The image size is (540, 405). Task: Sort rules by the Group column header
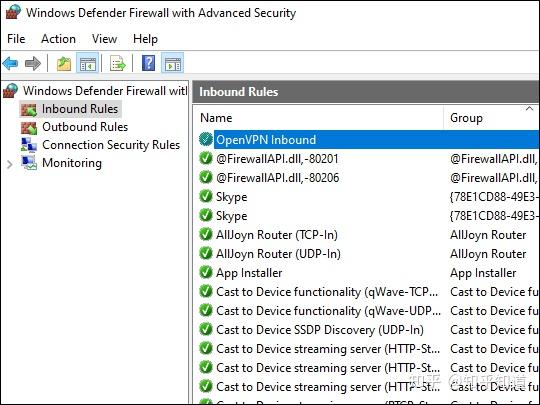pyautogui.click(x=466, y=118)
